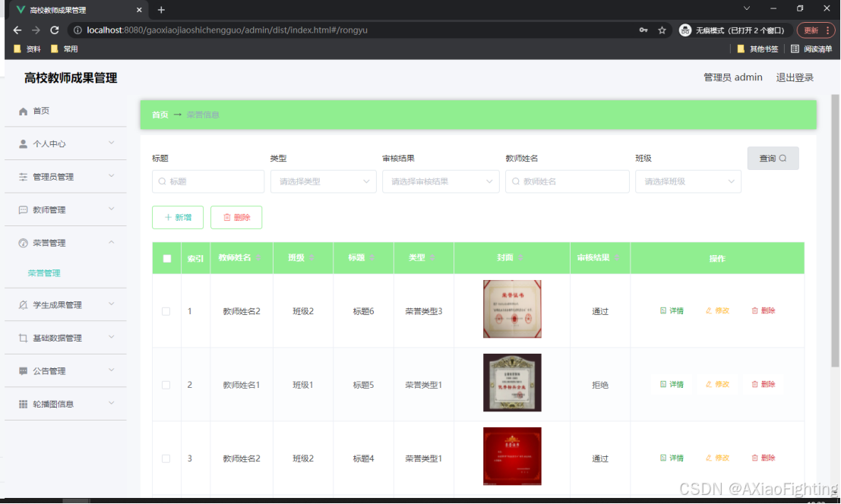This screenshot has width=841, height=504.
Task: Go back with the browser back arrow
Action: [17, 30]
